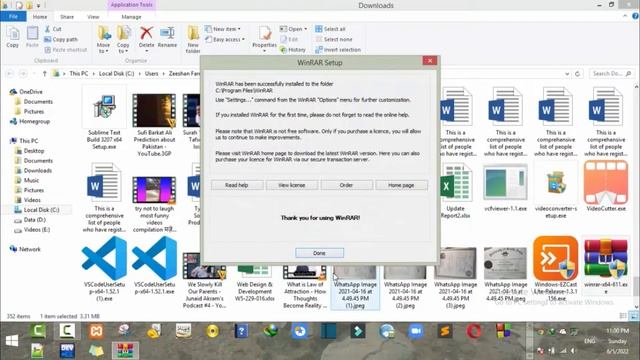
Task: Select This PC in navigation pane
Action: click(x=24, y=141)
